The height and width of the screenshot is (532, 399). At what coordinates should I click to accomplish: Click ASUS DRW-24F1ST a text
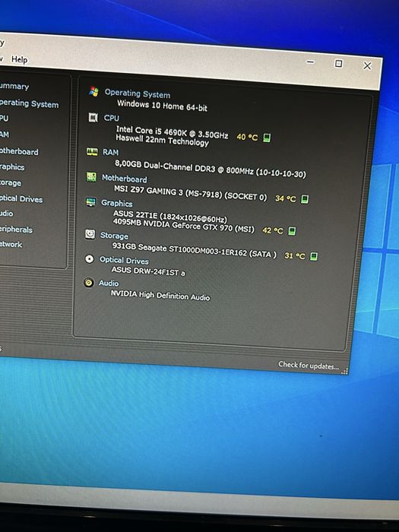[x=148, y=271]
